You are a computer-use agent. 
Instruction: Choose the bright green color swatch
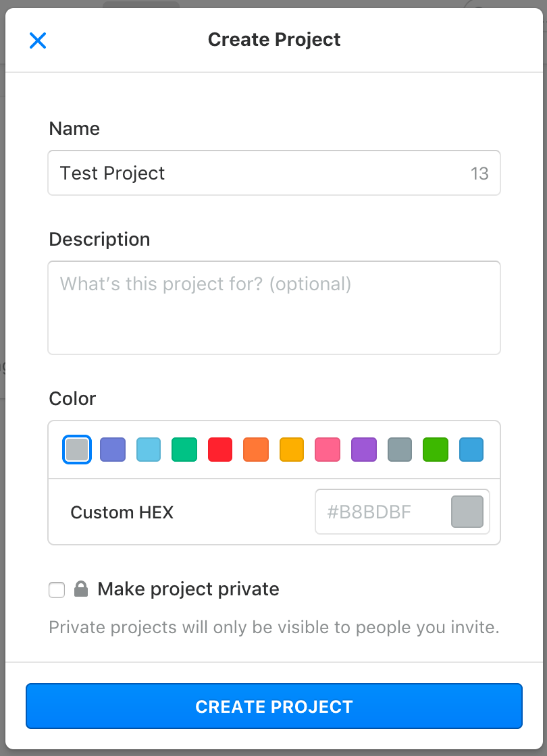pyautogui.click(x=436, y=450)
